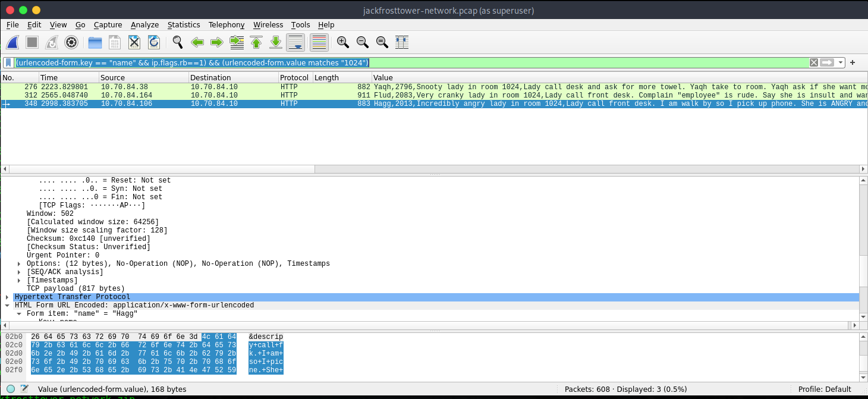Collapse HTML Form URL Encoded section
The height and width of the screenshot is (399, 868).
click(7, 305)
